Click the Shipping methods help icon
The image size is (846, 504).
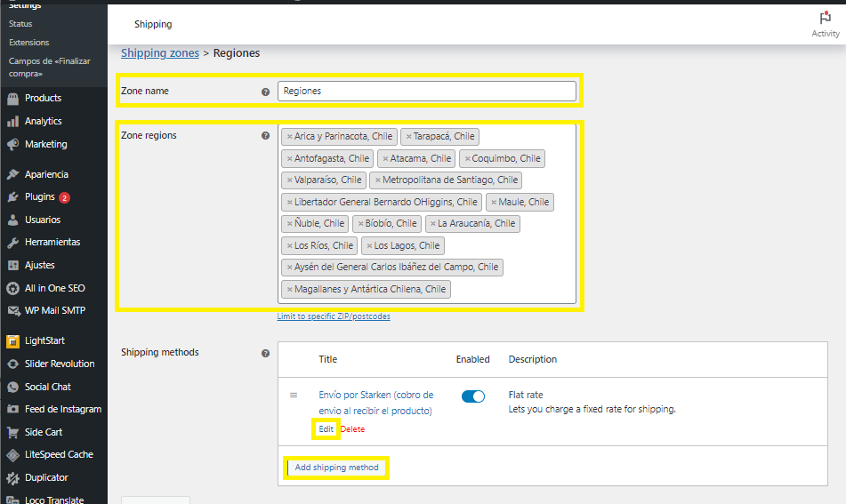coord(265,353)
